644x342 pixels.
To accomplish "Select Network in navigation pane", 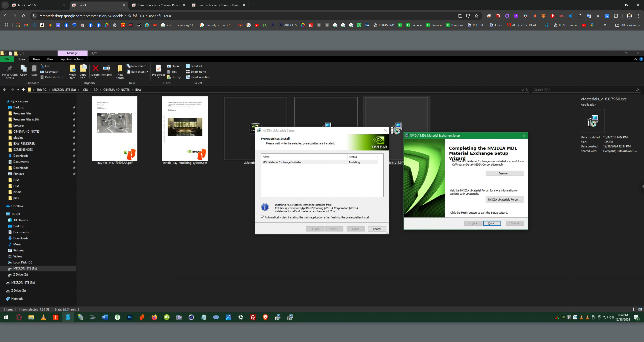I will [17, 299].
